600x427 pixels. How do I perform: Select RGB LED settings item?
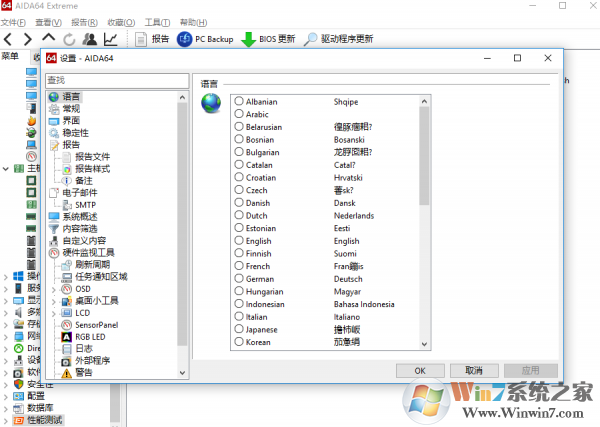point(92,337)
